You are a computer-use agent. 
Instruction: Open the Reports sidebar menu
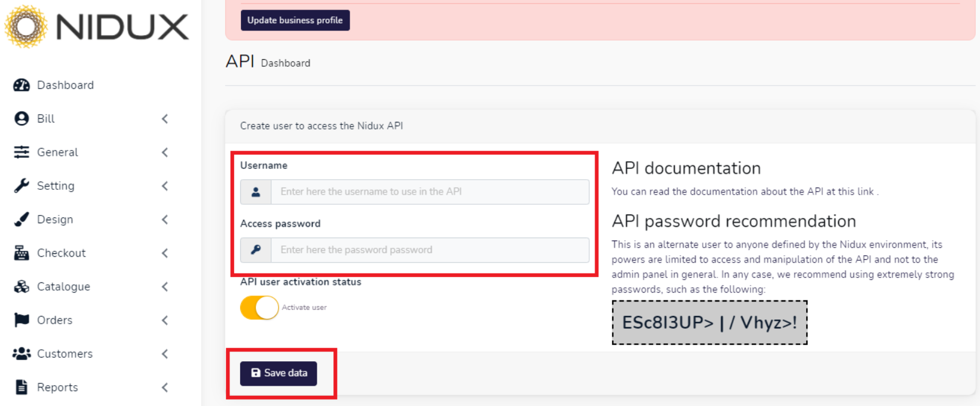pos(57,387)
